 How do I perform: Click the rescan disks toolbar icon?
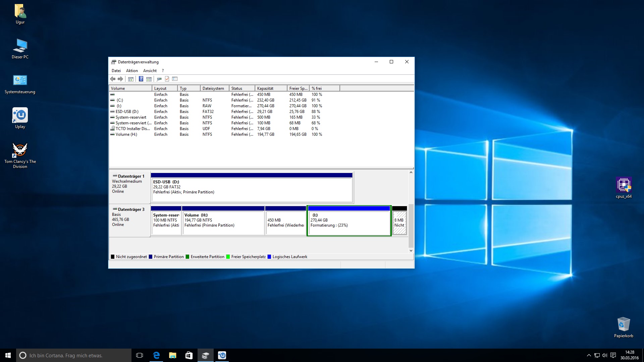(x=159, y=79)
